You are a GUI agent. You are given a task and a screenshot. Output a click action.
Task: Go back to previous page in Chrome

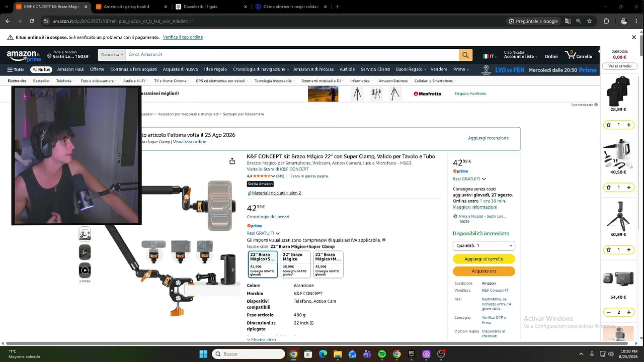(8, 21)
